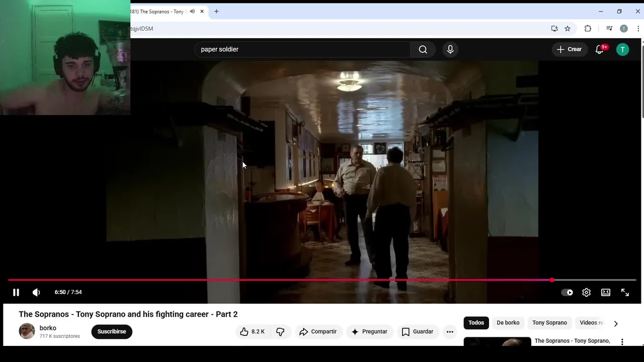Select the Videos re... chip

(x=592, y=323)
